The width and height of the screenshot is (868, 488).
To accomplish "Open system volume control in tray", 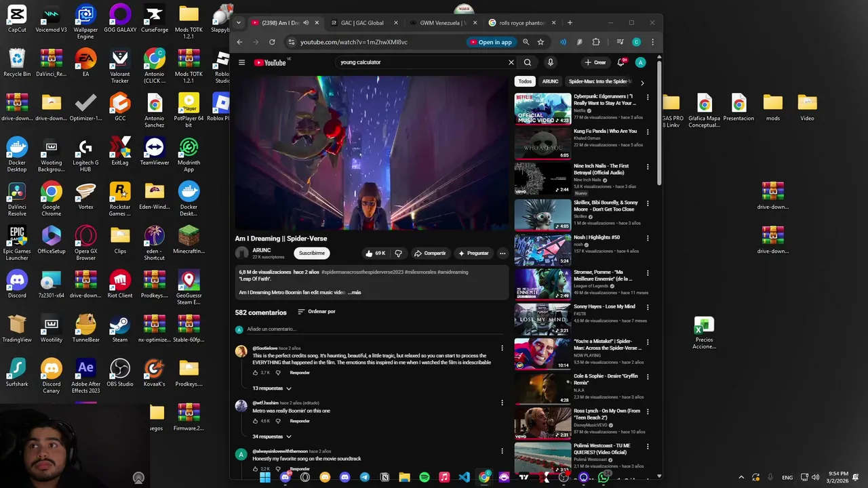I will (x=815, y=477).
